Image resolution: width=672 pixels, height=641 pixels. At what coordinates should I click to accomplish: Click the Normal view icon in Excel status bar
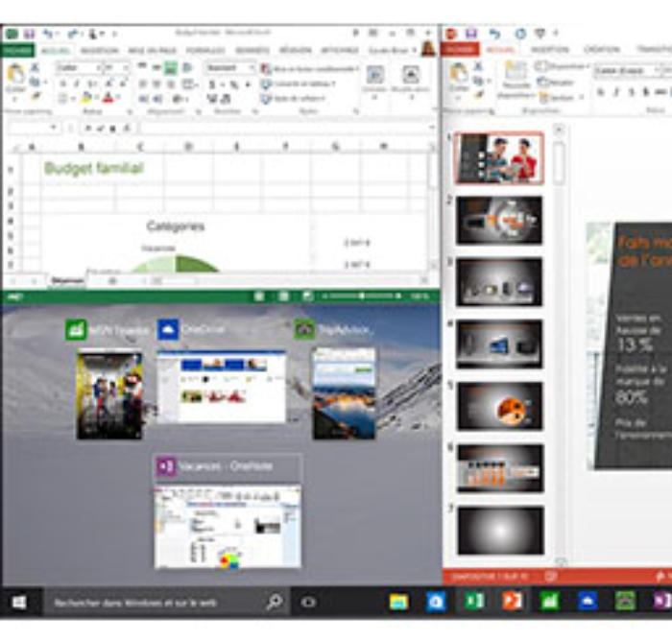[x=259, y=297]
